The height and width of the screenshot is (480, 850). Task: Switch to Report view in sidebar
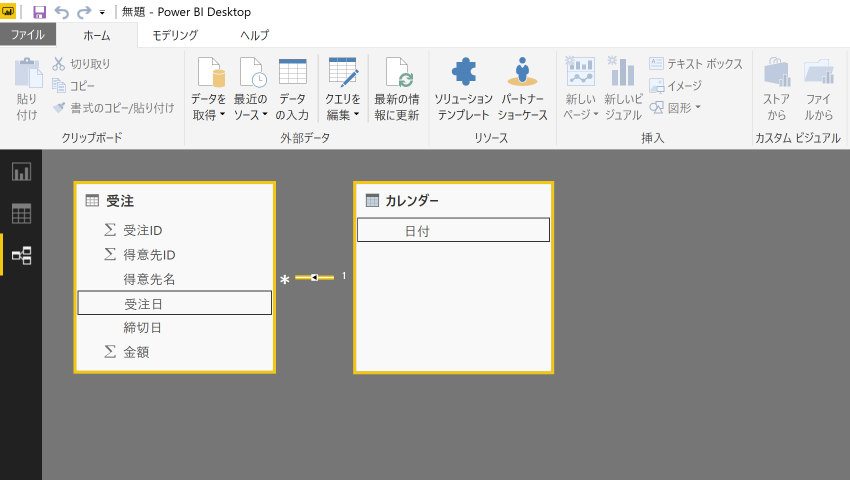pos(21,172)
